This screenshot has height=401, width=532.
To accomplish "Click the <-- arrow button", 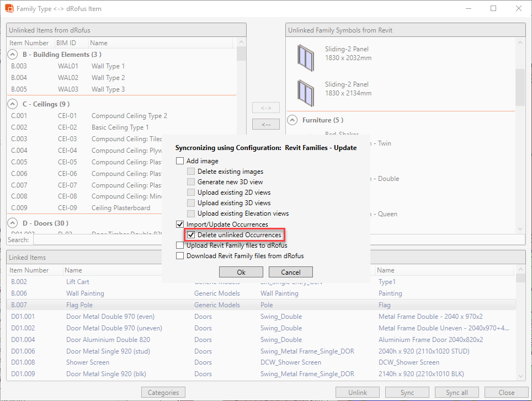I will click(x=266, y=125).
